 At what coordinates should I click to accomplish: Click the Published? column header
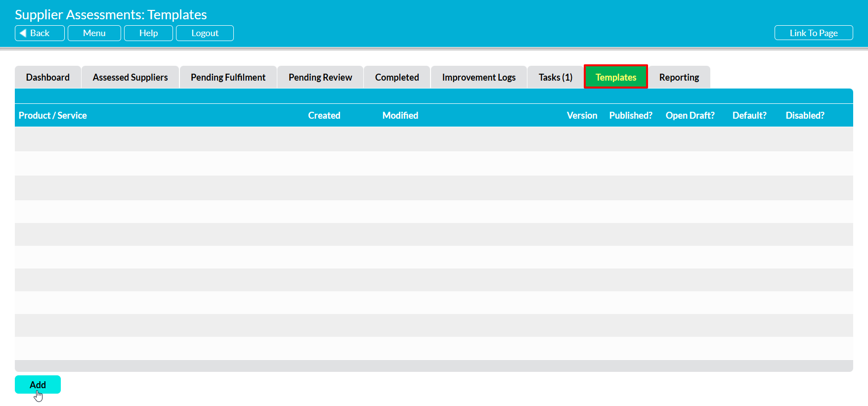631,115
